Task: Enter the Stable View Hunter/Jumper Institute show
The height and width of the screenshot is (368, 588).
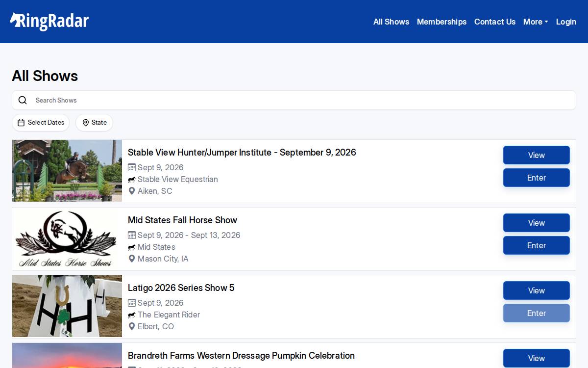Action: pyautogui.click(x=537, y=178)
